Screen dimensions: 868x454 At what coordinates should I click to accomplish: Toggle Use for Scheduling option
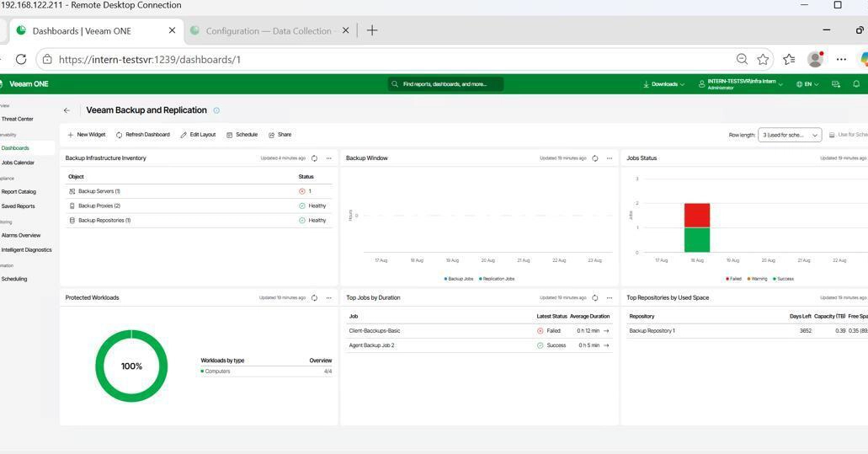tap(848, 135)
